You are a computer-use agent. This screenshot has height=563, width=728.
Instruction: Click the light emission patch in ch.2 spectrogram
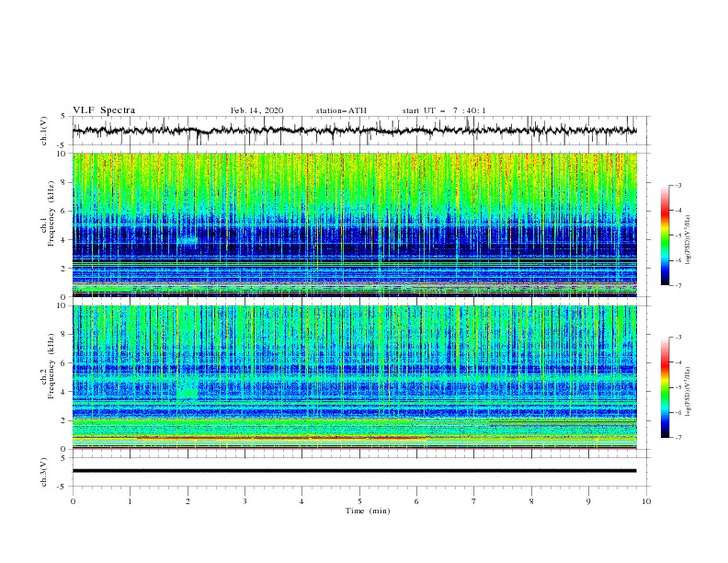188,394
